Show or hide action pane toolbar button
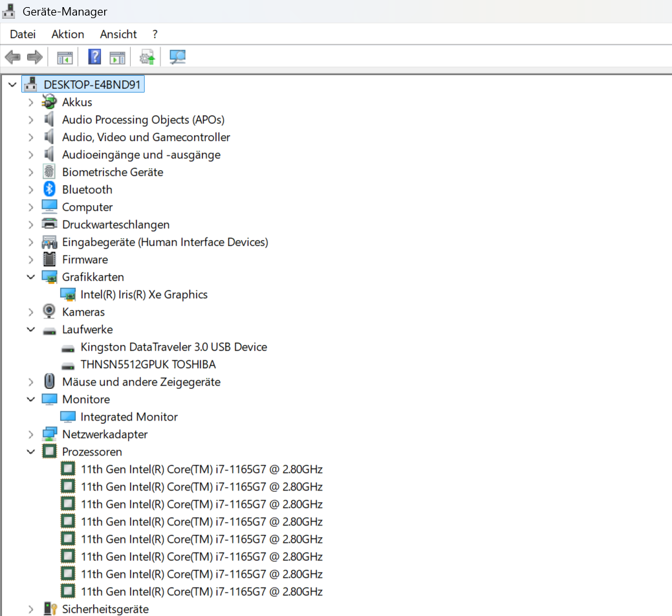The image size is (672, 616). click(x=117, y=57)
